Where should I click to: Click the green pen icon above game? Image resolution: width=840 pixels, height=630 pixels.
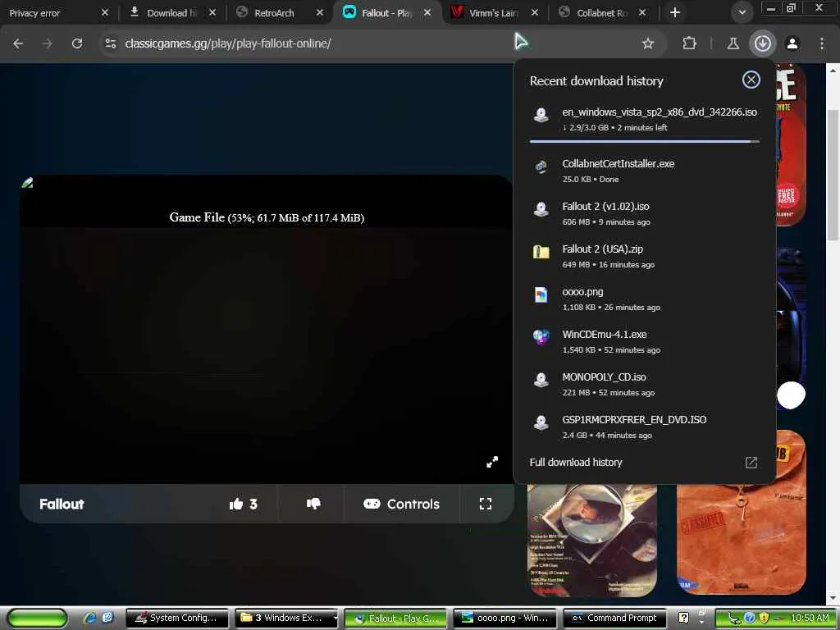(x=27, y=183)
